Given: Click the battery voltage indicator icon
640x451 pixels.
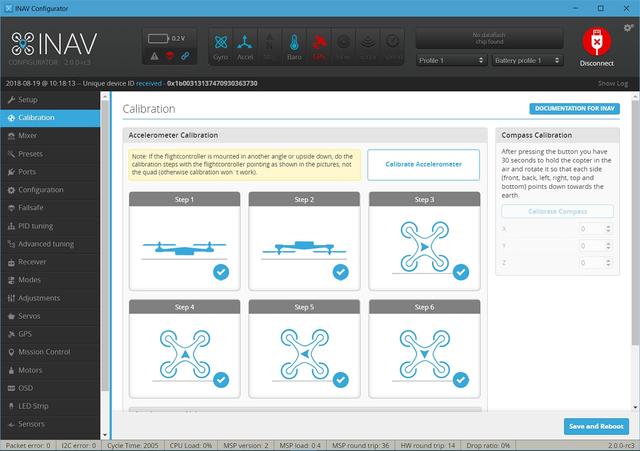Looking at the screenshot, I should (x=158, y=38).
